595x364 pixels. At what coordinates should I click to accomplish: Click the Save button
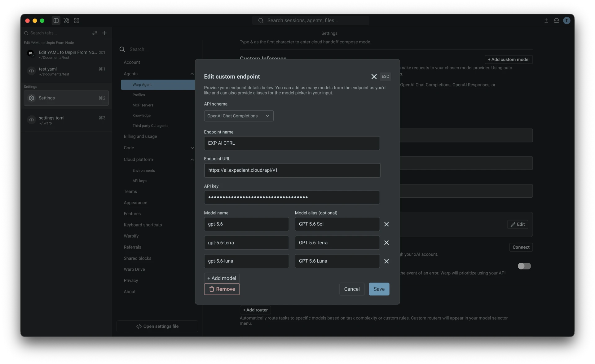click(379, 289)
